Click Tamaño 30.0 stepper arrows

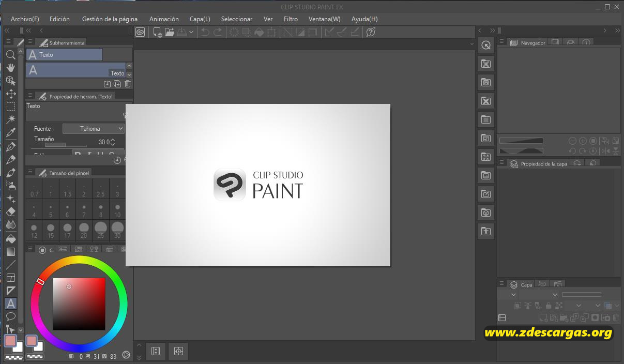tap(112, 142)
